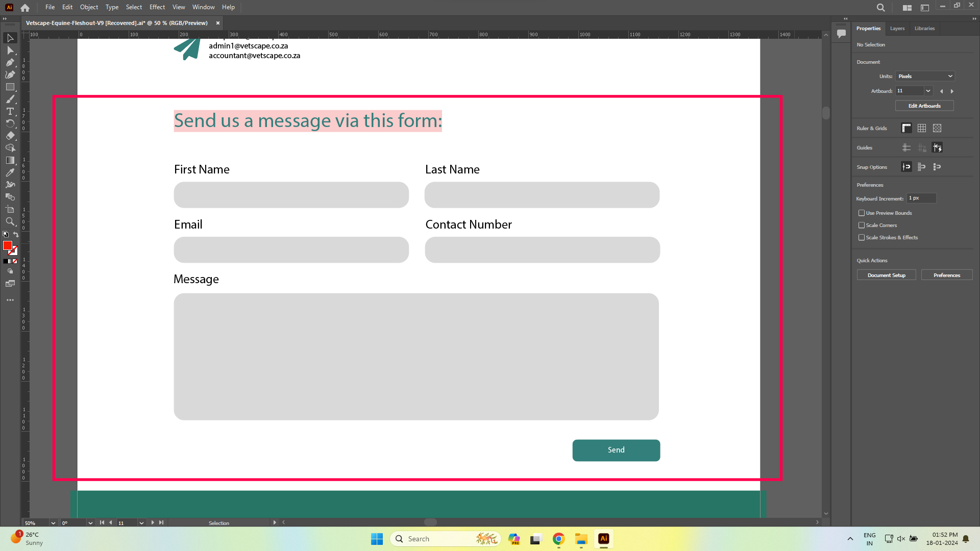The width and height of the screenshot is (980, 551).
Task: Select the Pen tool
Action: [10, 63]
